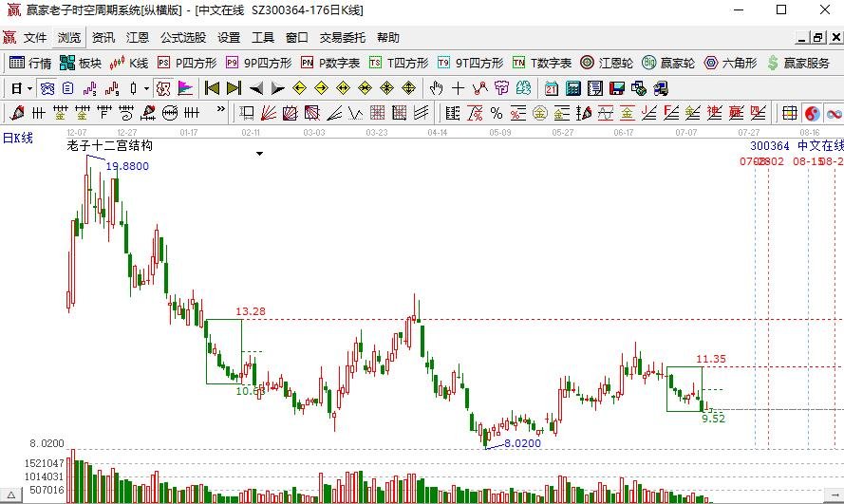Screen dimensions: 844x504
Task: Open 赢家服务 with the dollar icon
Action: coord(798,63)
